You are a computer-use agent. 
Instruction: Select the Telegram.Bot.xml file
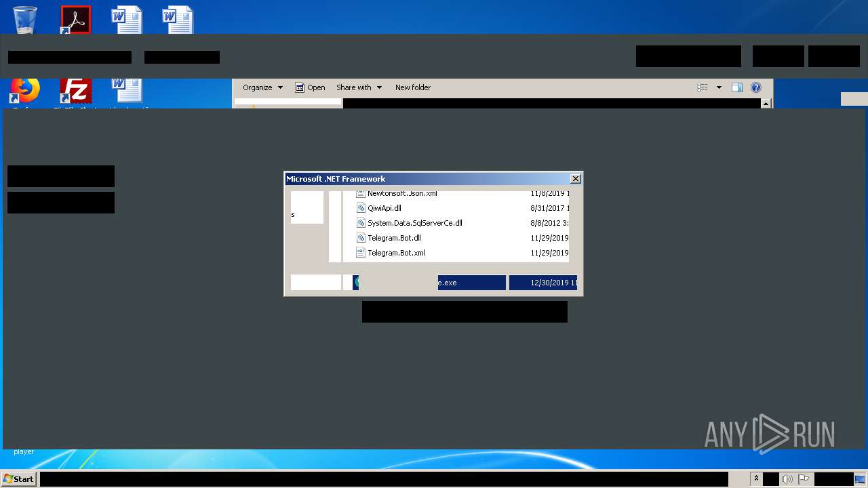tap(396, 253)
